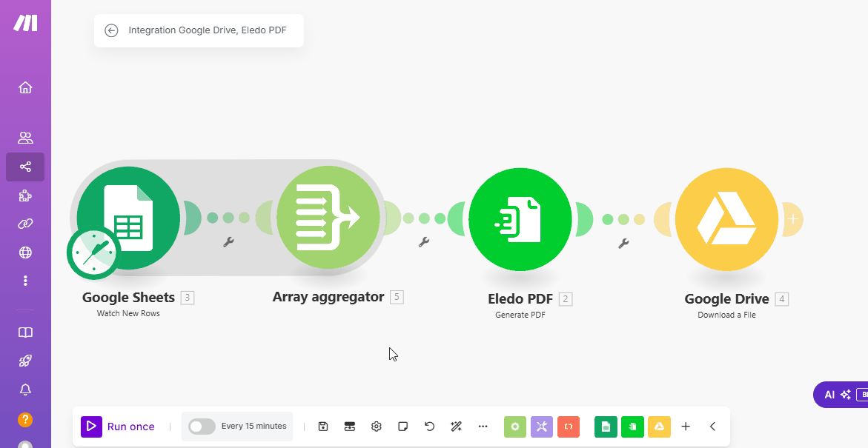868x448 pixels.
Task: Add a note using the notes icon
Action: [x=402, y=427]
